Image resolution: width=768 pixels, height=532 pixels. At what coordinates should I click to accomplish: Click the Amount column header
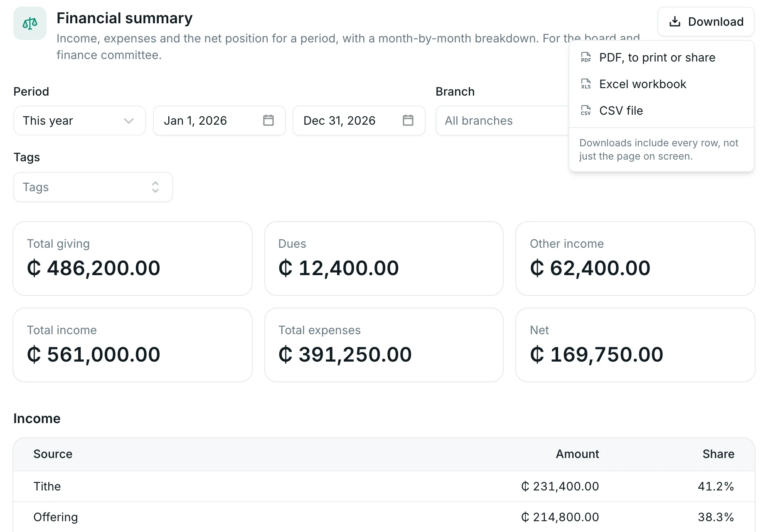point(577,454)
